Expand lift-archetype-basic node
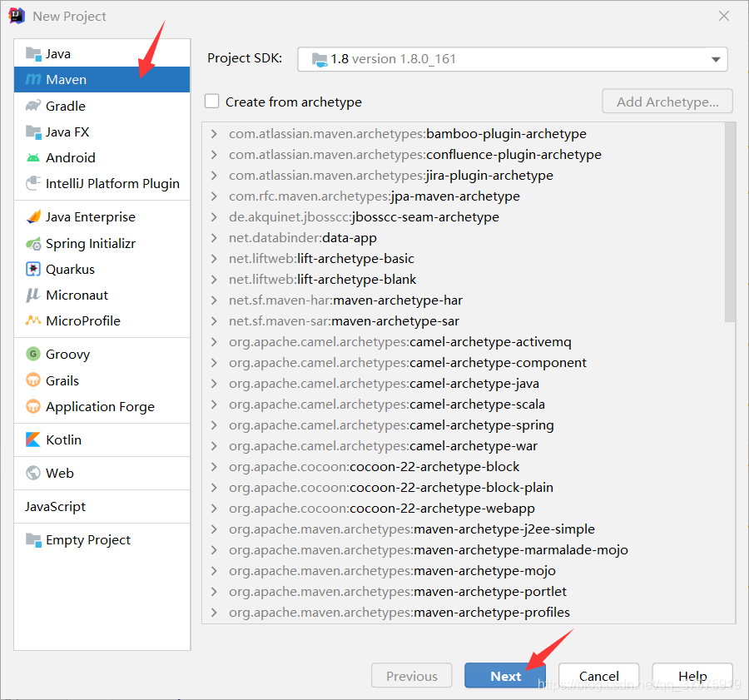749x700 pixels. click(x=214, y=259)
